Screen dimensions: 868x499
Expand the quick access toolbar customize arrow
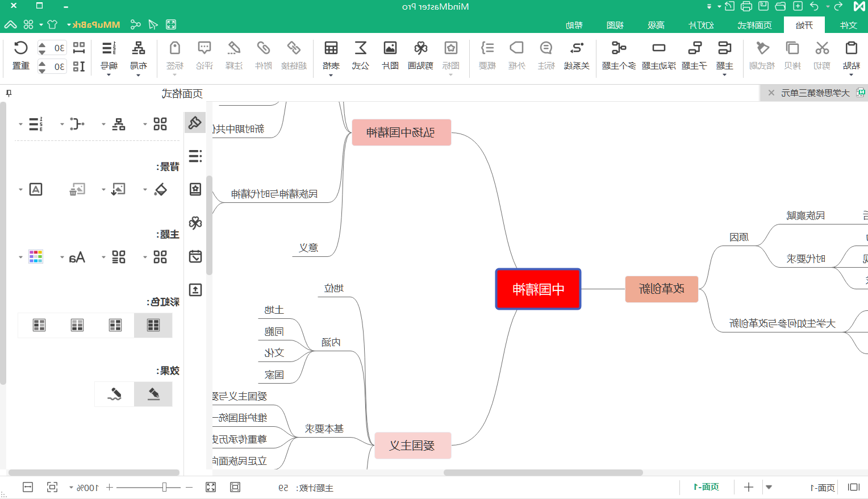pos(709,7)
